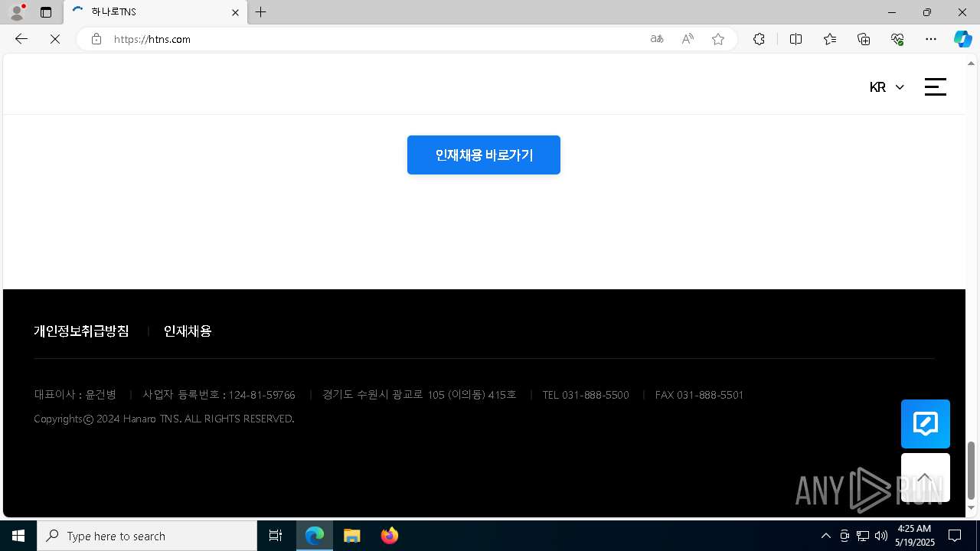View site information lock icon
The height and width of the screenshot is (551, 980).
pyautogui.click(x=96, y=39)
